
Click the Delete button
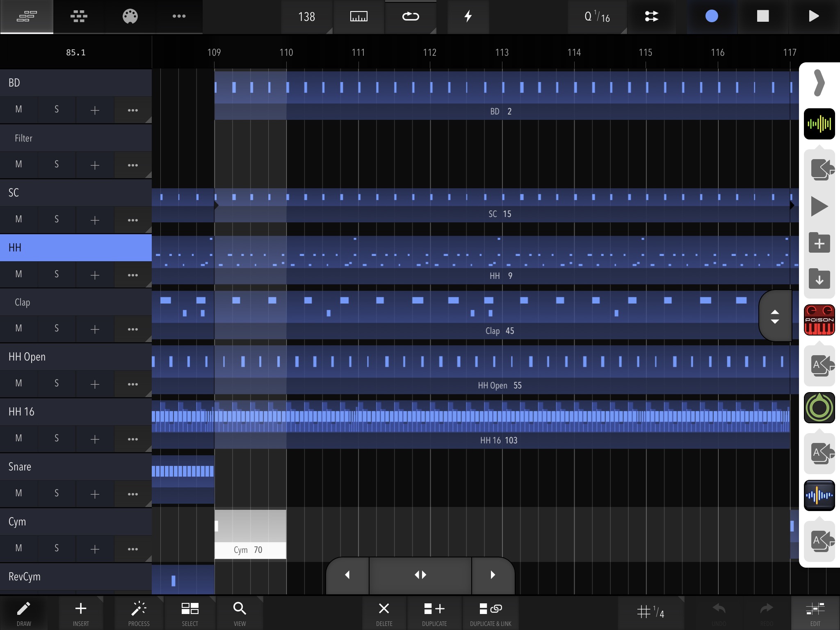tap(384, 614)
